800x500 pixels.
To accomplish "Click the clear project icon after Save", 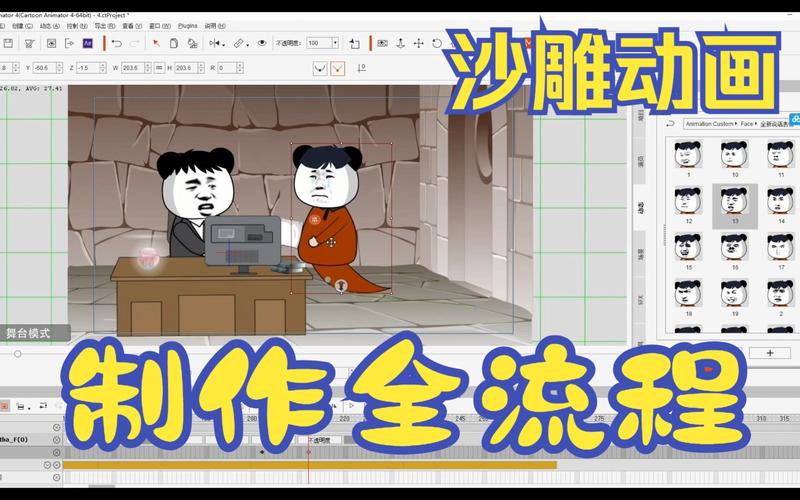I will (29, 43).
